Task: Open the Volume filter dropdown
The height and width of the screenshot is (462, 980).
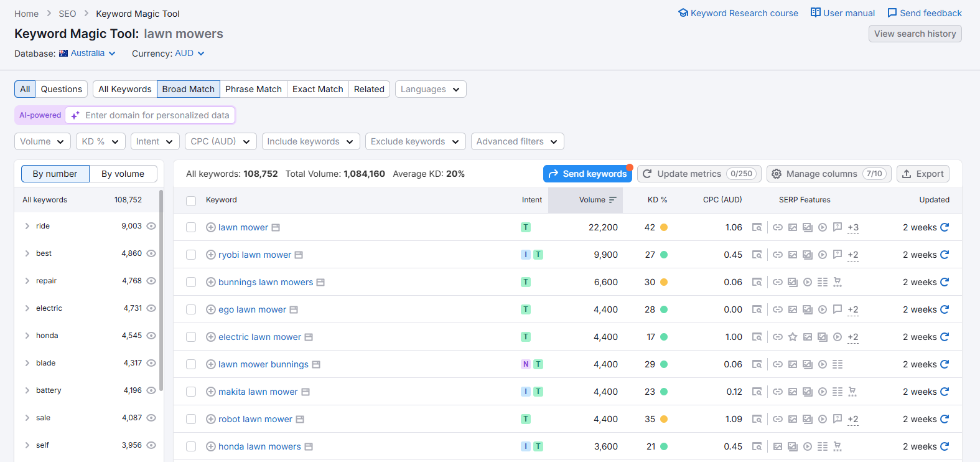Action: pos(42,141)
